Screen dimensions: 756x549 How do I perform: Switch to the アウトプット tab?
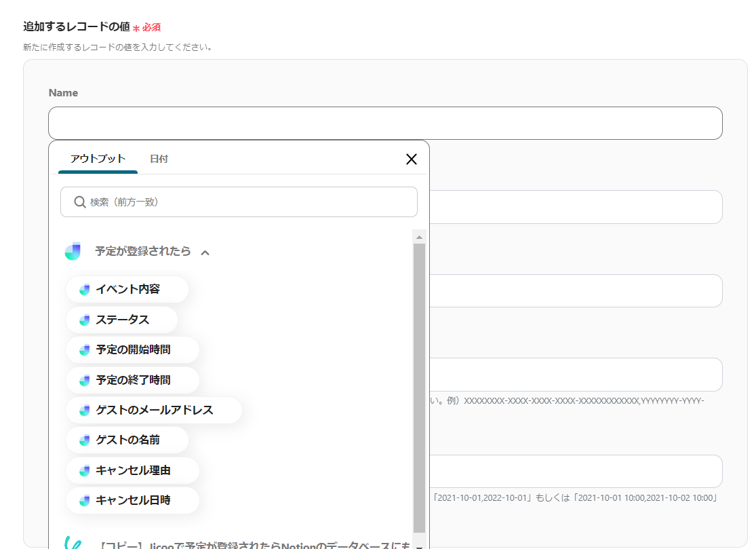(98, 159)
